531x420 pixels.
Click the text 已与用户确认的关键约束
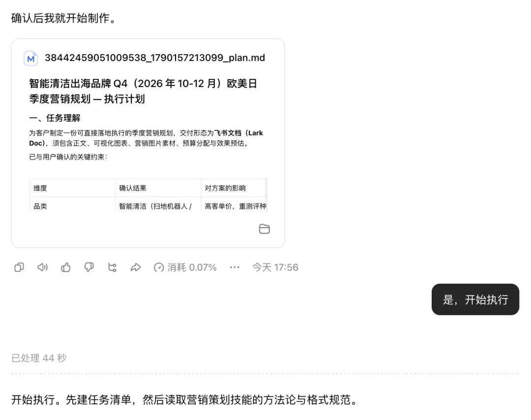(68, 157)
